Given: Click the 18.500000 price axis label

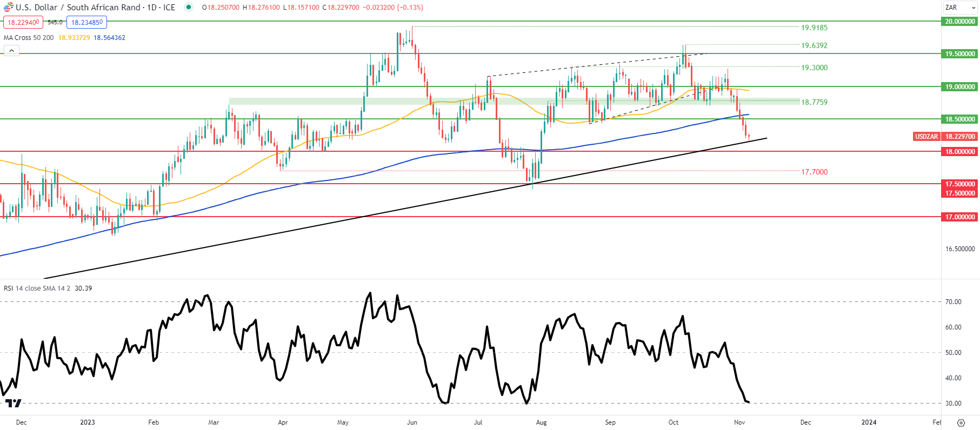Looking at the screenshot, I should click(960, 119).
